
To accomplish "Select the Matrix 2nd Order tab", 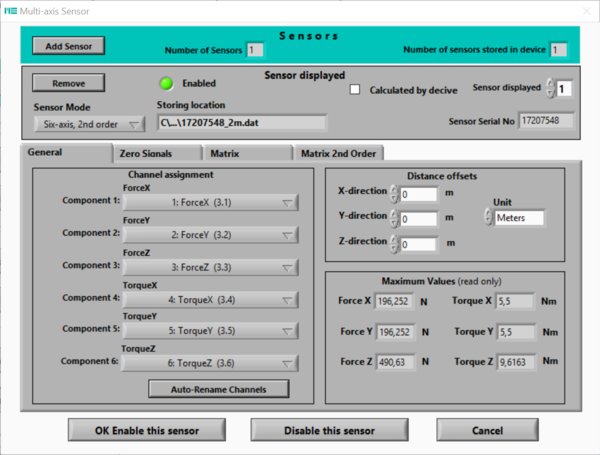I will 335,154.
